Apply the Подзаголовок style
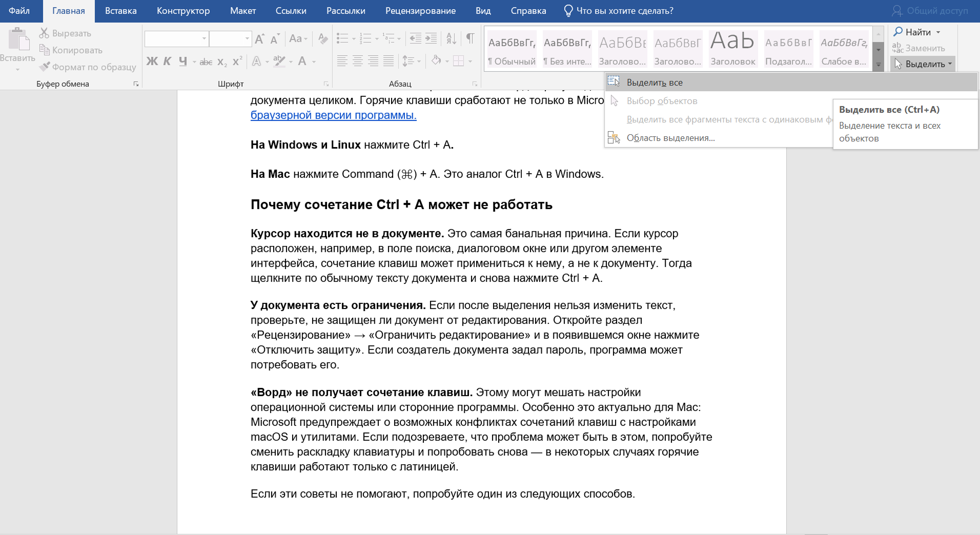Screen dimensions: 980x535 tap(788, 49)
